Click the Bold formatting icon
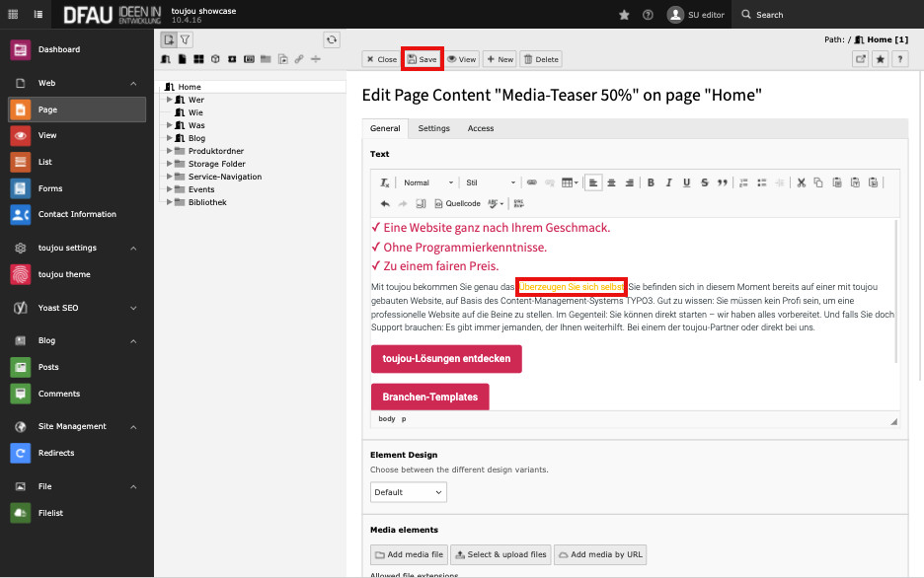Screen dimensions: 924x578 (x=651, y=182)
